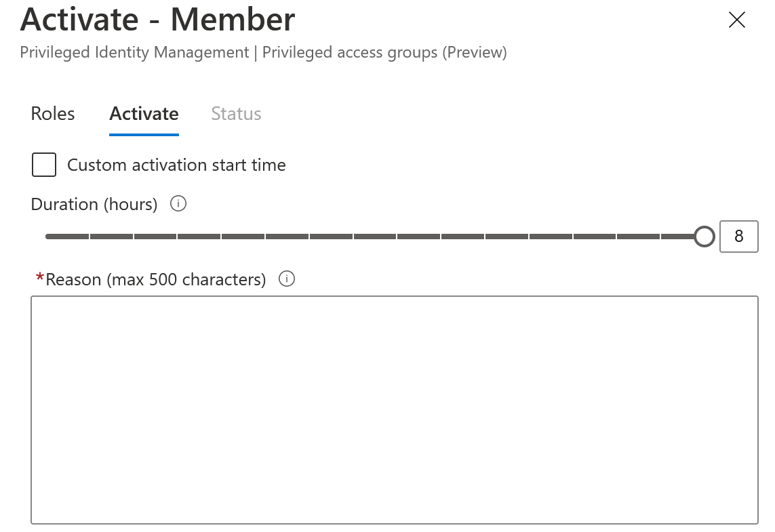
Task: Click the 'Reason (max 500 characters)' label
Action: [x=155, y=279]
